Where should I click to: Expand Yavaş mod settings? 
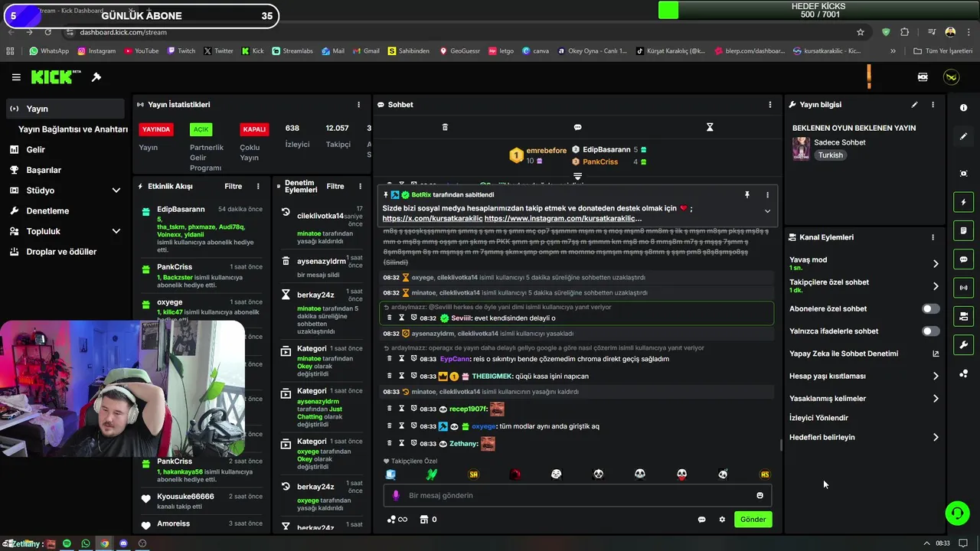click(935, 263)
